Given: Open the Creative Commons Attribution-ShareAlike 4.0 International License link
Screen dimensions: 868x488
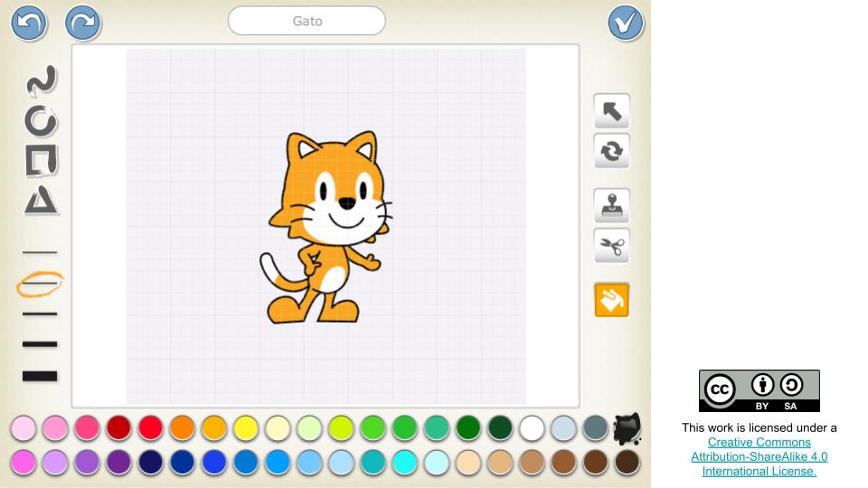Looking at the screenshot, I should pos(759,456).
